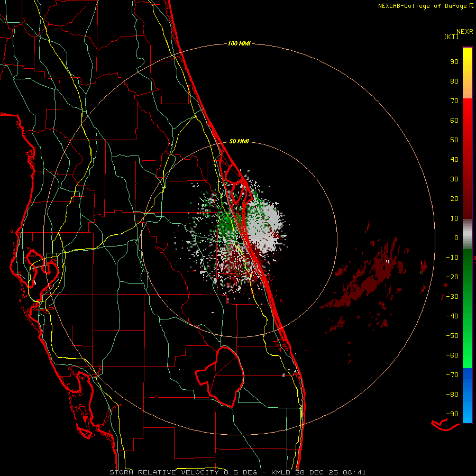This screenshot has width=476, height=476.
Task: Click the positive 10 scale label
Action: (454, 218)
